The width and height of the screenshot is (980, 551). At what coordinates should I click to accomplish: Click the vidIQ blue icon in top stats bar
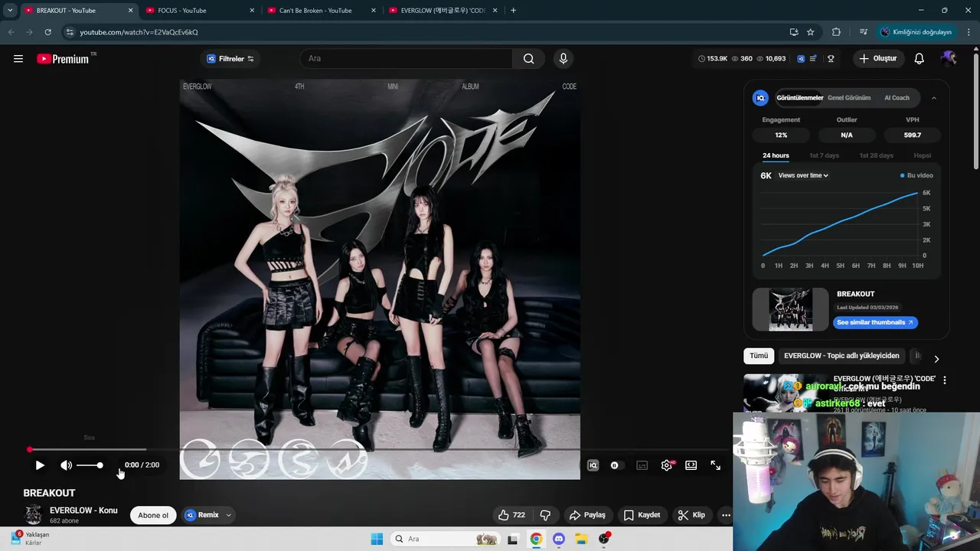click(x=801, y=59)
